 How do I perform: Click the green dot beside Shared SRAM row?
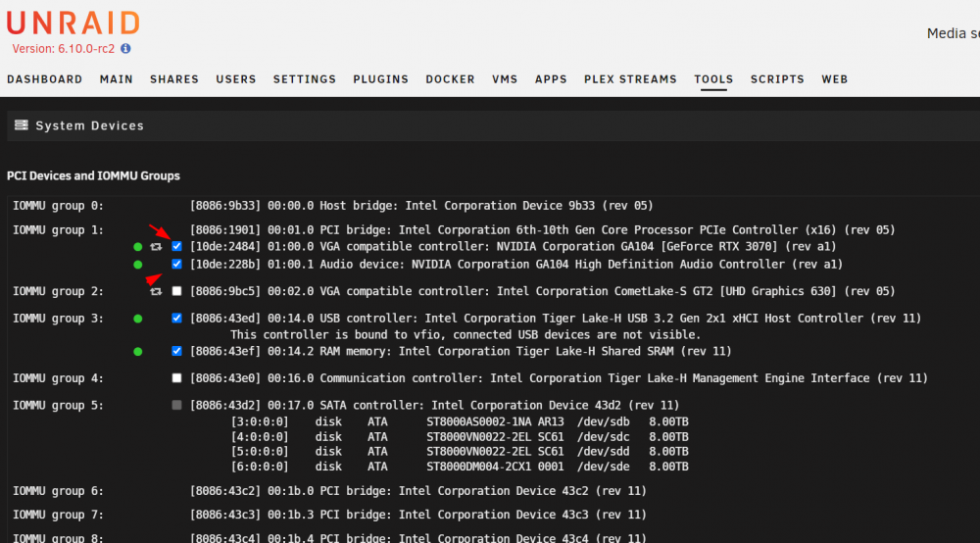tap(137, 352)
